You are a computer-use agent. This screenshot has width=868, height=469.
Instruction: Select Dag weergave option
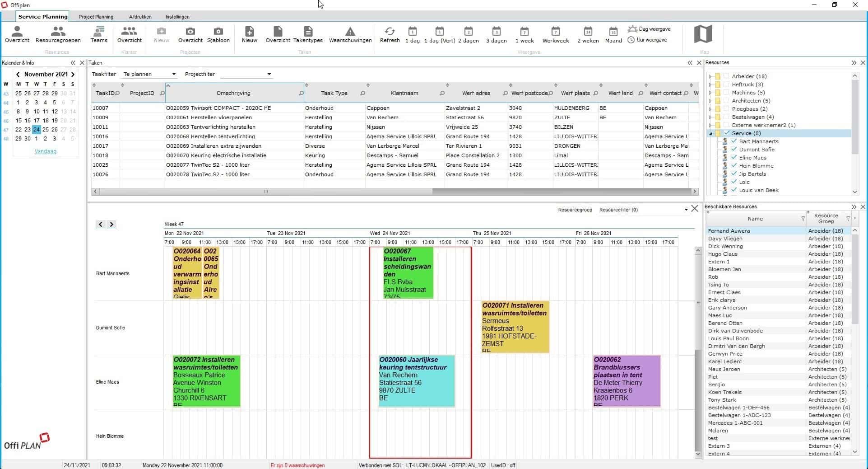pyautogui.click(x=649, y=29)
